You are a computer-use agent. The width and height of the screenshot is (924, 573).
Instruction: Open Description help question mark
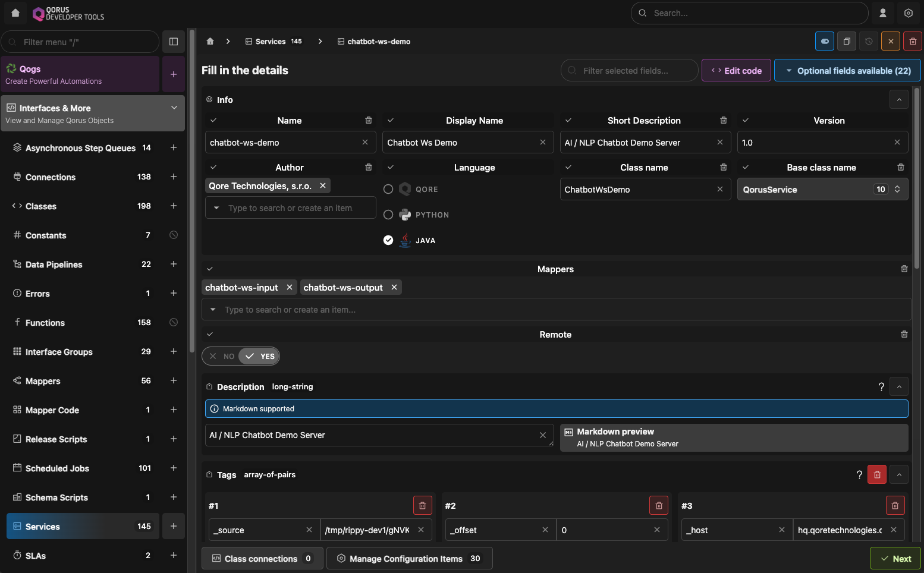tap(881, 387)
